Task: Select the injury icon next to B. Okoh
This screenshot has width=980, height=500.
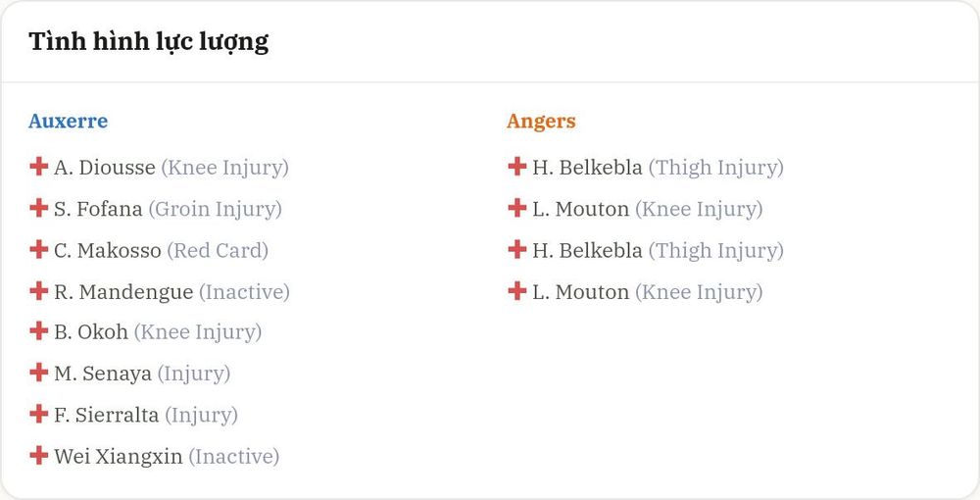Action: (39, 330)
